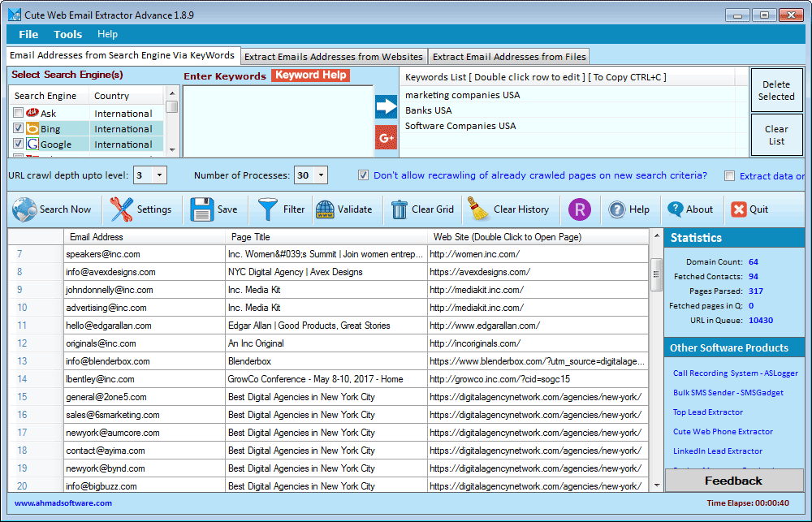Viewport: 812px width, 522px height.
Task: Click the Delete Selected button
Action: (776, 89)
